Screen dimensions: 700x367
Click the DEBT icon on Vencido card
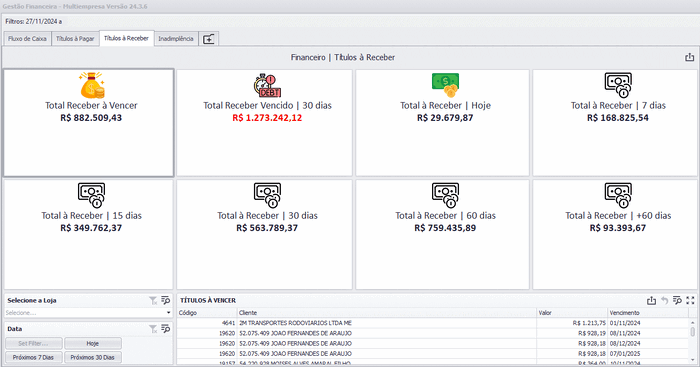tap(267, 85)
